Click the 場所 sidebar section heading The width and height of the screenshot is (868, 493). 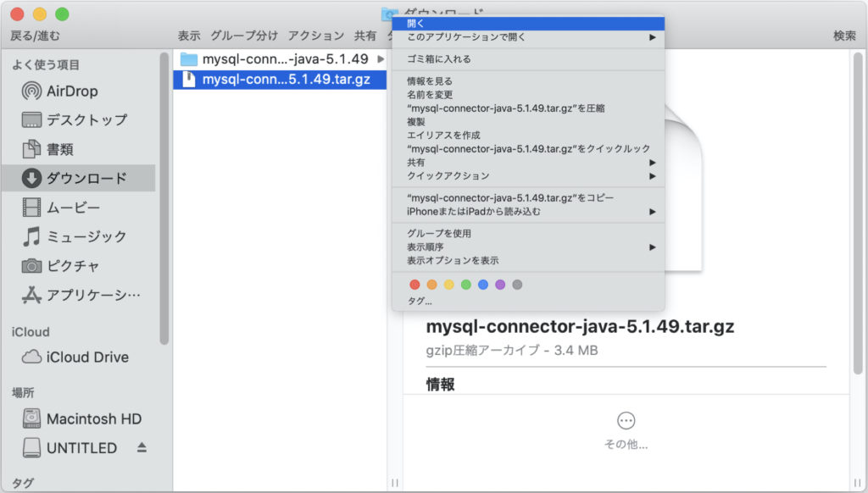pyautogui.click(x=23, y=393)
